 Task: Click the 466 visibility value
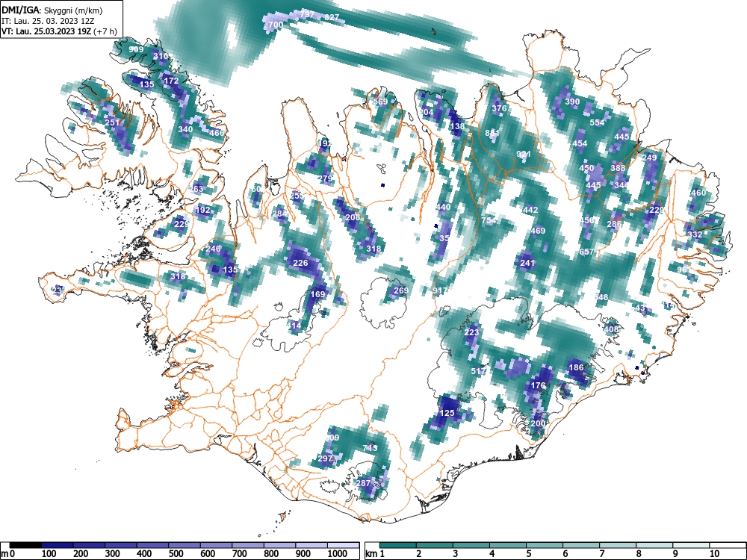[x=217, y=133]
